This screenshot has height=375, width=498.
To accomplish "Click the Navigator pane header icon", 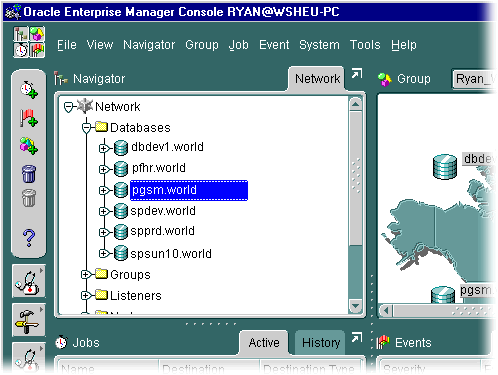I will (x=60, y=79).
